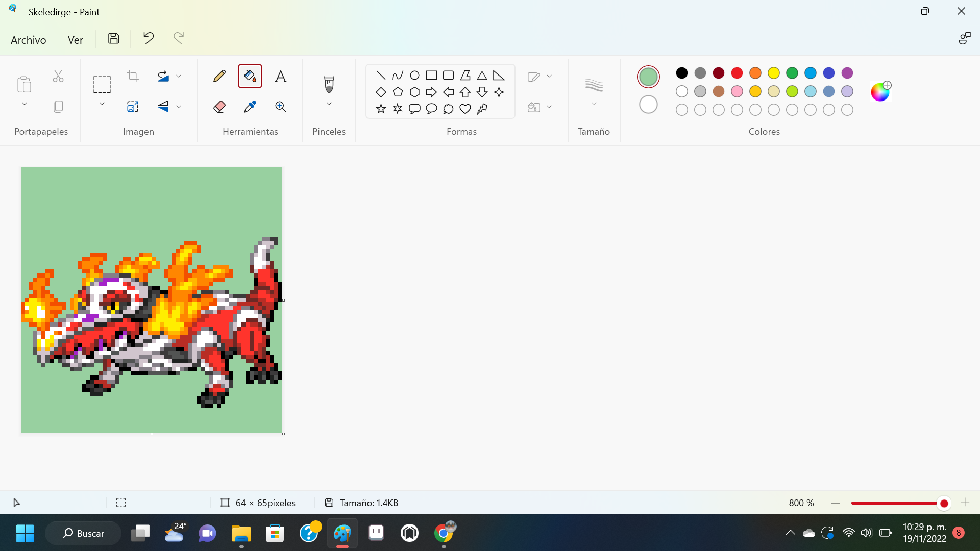Switch to the Chrome window on the taskbar
The height and width of the screenshot is (551, 980).
(x=444, y=533)
